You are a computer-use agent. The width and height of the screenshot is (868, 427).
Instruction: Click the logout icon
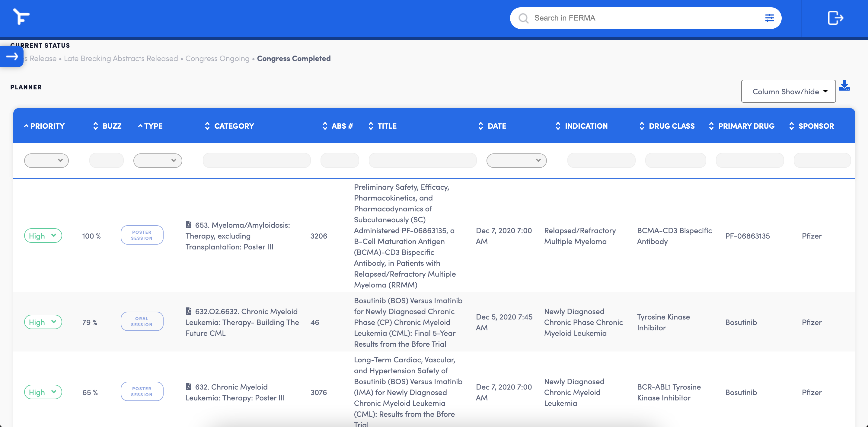[835, 18]
